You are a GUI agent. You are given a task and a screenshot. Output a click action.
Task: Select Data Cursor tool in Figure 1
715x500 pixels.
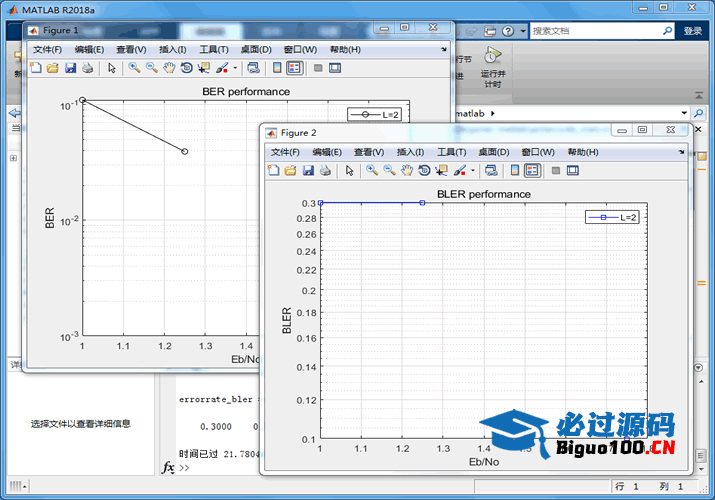(204, 68)
